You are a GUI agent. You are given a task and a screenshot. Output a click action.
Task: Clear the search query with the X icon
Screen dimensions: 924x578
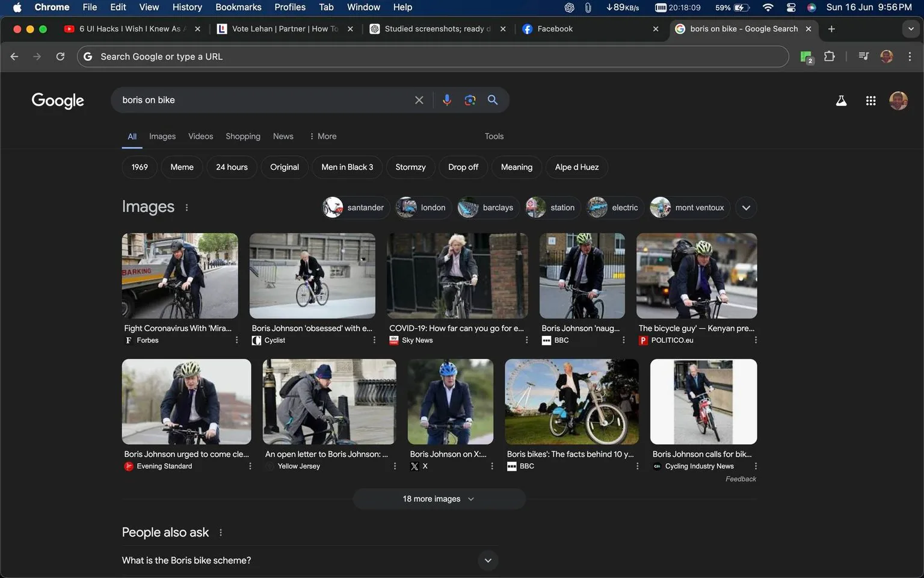(x=419, y=100)
